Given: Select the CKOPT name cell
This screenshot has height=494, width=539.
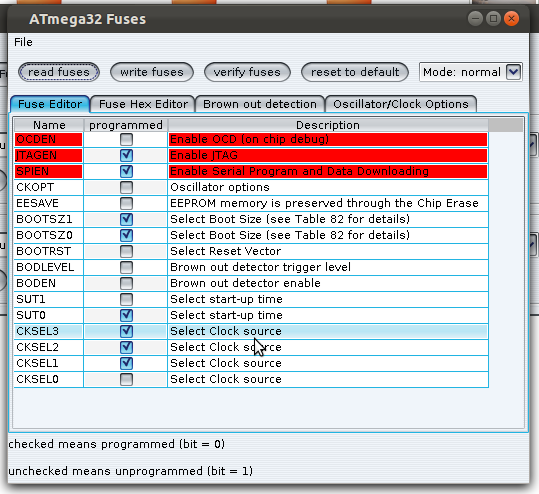Looking at the screenshot, I should coord(48,187).
